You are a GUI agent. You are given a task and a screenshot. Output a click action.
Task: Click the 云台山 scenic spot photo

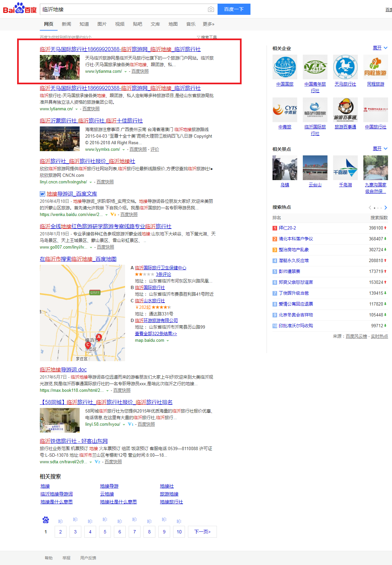(315, 168)
